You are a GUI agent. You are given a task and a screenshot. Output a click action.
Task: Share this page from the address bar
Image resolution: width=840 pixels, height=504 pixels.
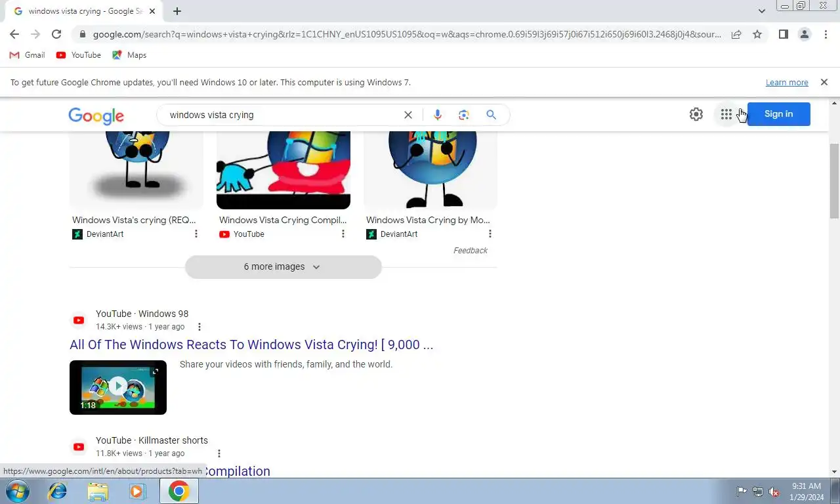pos(736,34)
